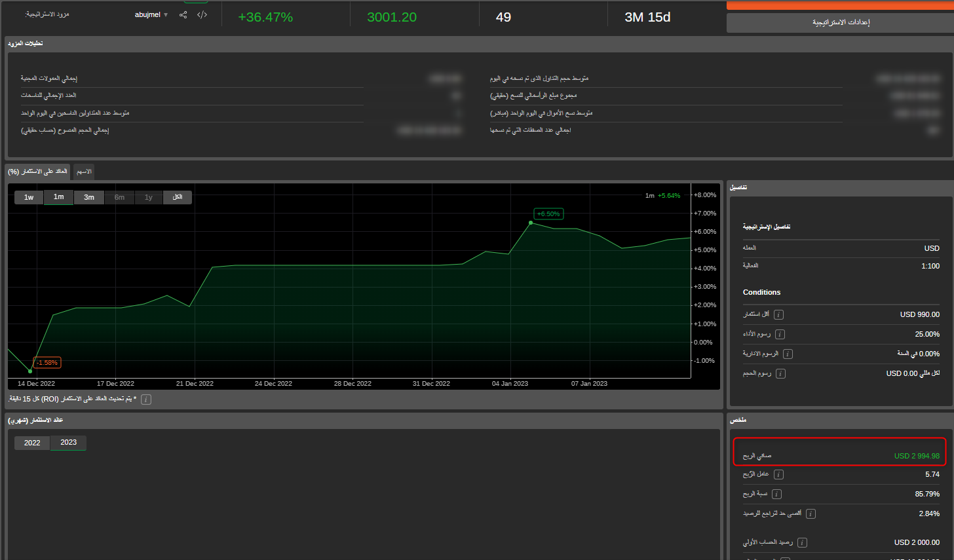Click info icon beside الرسوم الادارية

tap(788, 354)
